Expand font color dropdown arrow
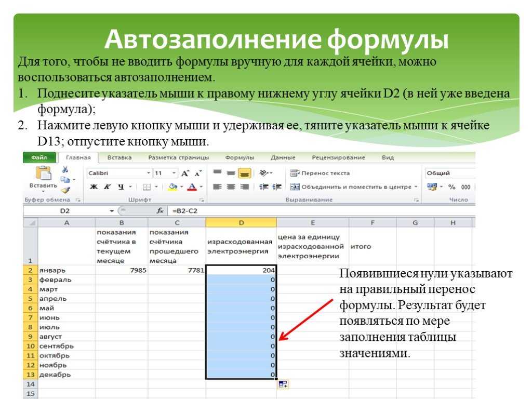Viewport: 532px width, 399px height. point(201,187)
